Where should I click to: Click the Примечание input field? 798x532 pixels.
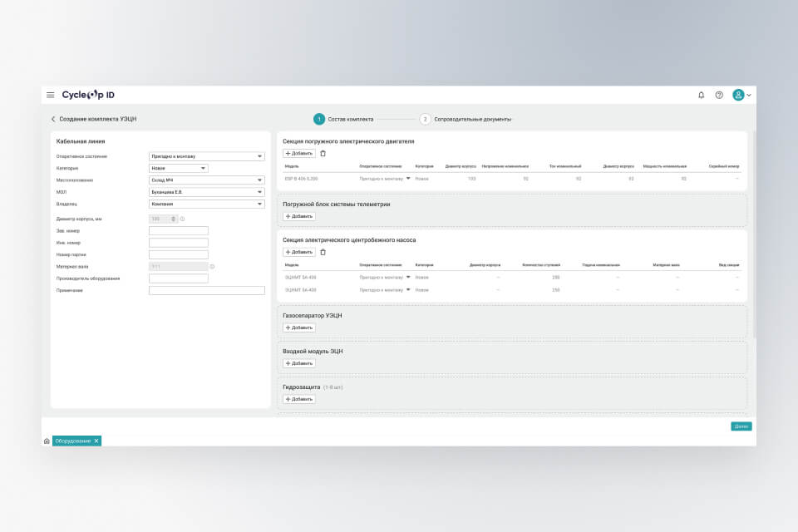[206, 291]
